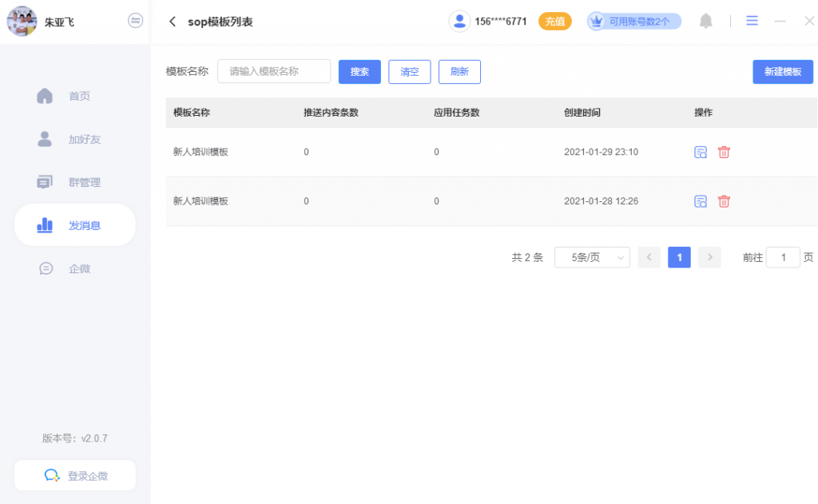View the second 新人培训模板 template details

(701, 201)
